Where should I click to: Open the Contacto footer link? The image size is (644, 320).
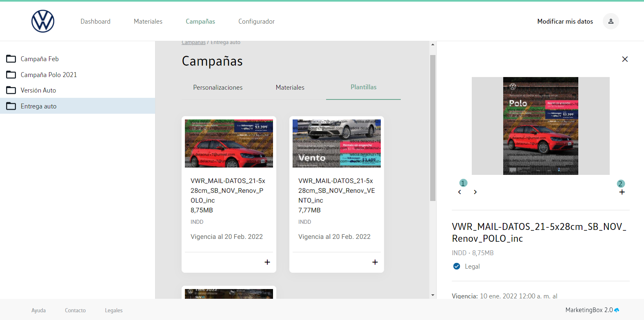pos(76,310)
